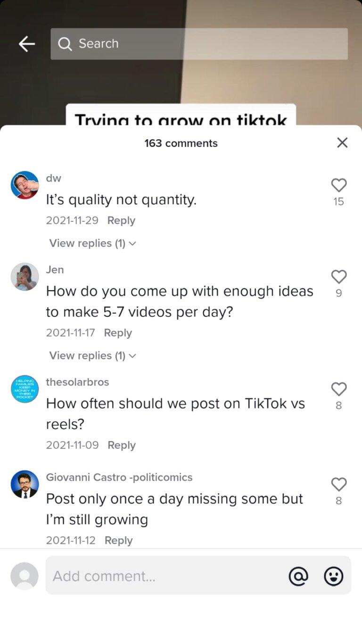Open dw's profile avatar
Viewport: 362px width, 644px height.
(x=25, y=184)
